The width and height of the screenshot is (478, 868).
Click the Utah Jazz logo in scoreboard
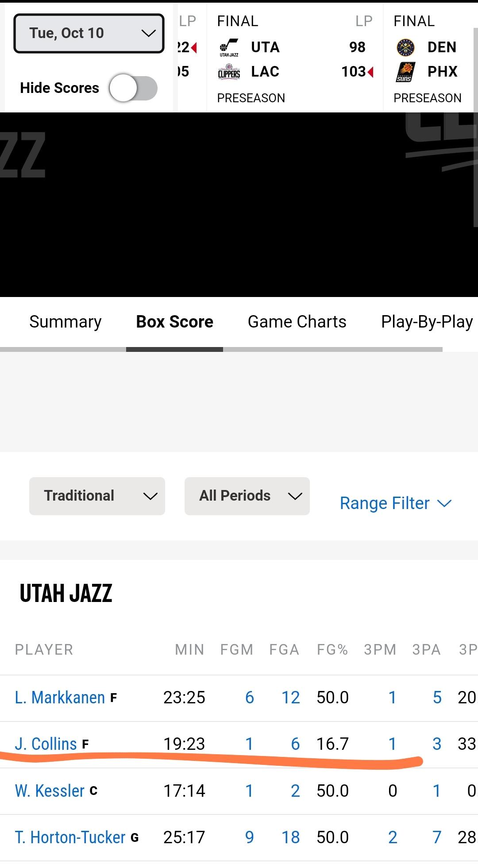coord(229,47)
